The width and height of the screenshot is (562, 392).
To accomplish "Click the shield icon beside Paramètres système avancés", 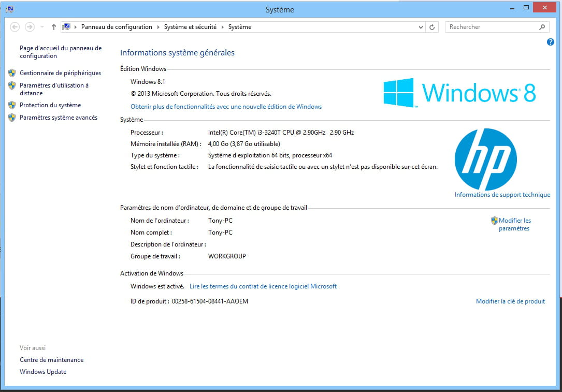I will click(x=12, y=118).
